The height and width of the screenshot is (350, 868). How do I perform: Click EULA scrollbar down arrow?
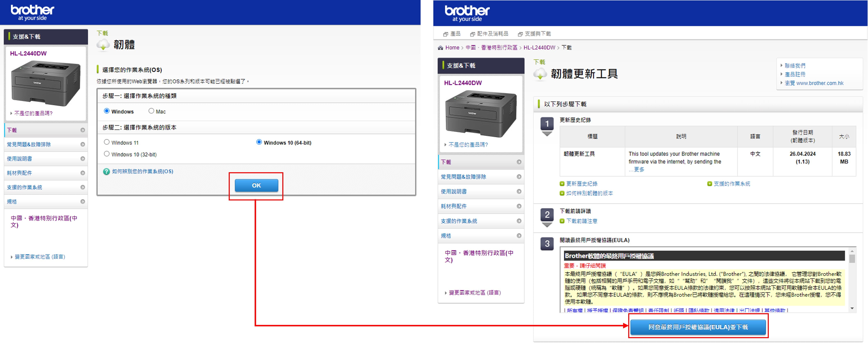pyautogui.click(x=852, y=308)
